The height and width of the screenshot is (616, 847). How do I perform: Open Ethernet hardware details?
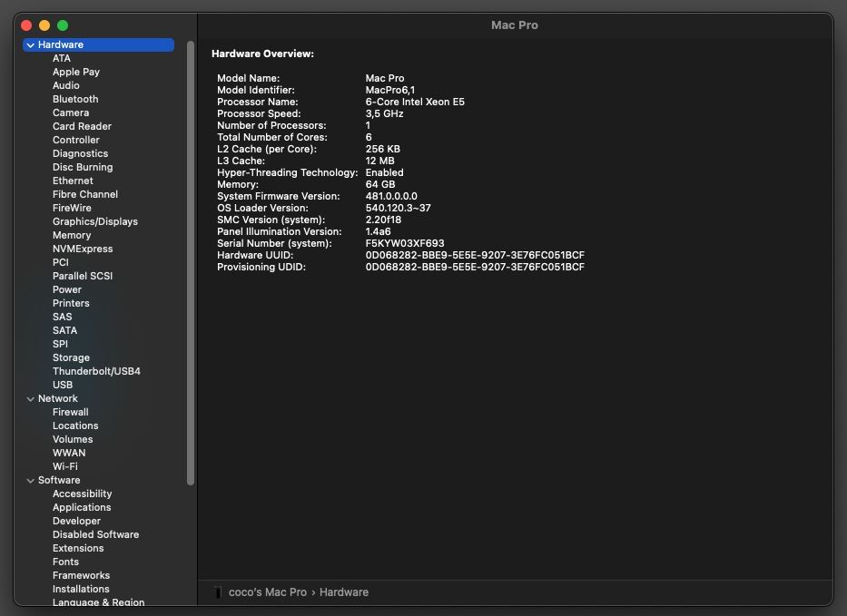73,181
